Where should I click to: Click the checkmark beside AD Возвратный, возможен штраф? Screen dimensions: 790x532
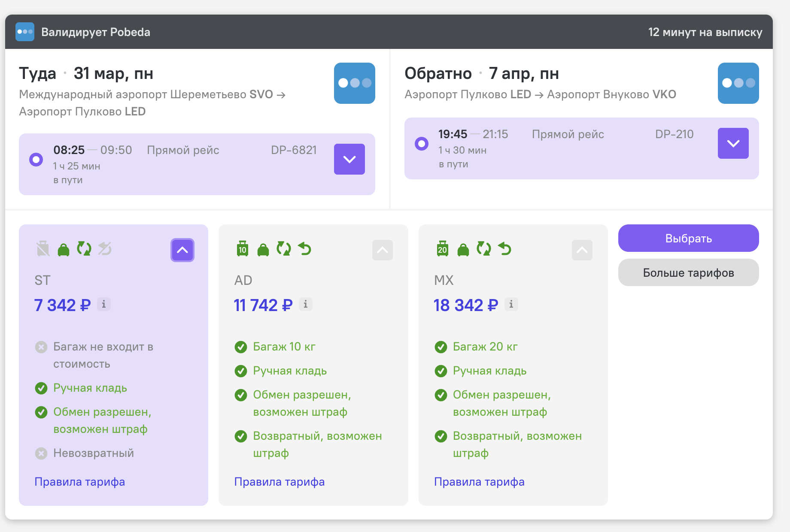click(x=241, y=436)
